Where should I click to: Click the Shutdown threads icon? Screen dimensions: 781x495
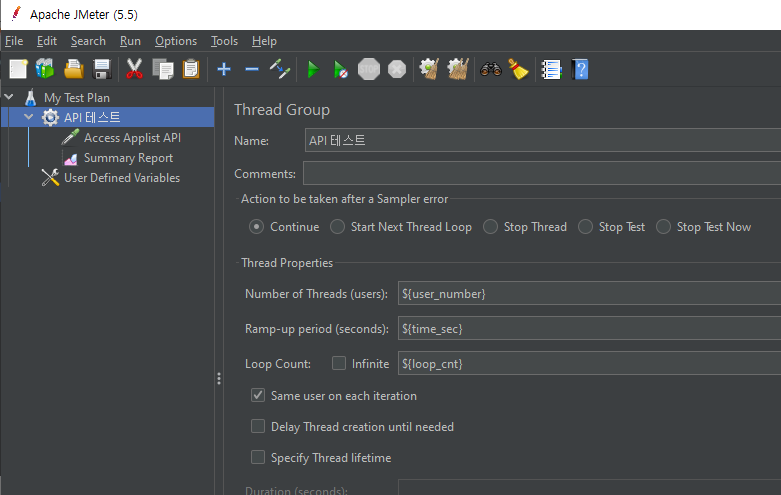tap(397, 69)
